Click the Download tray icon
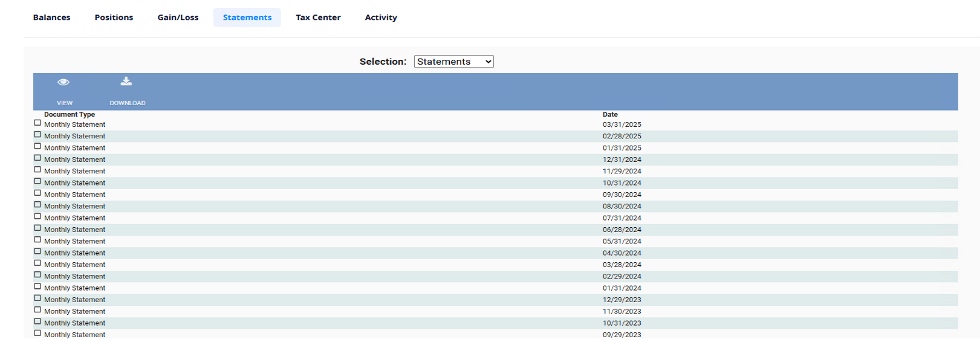This screenshot has height=342, width=980. pos(126,82)
